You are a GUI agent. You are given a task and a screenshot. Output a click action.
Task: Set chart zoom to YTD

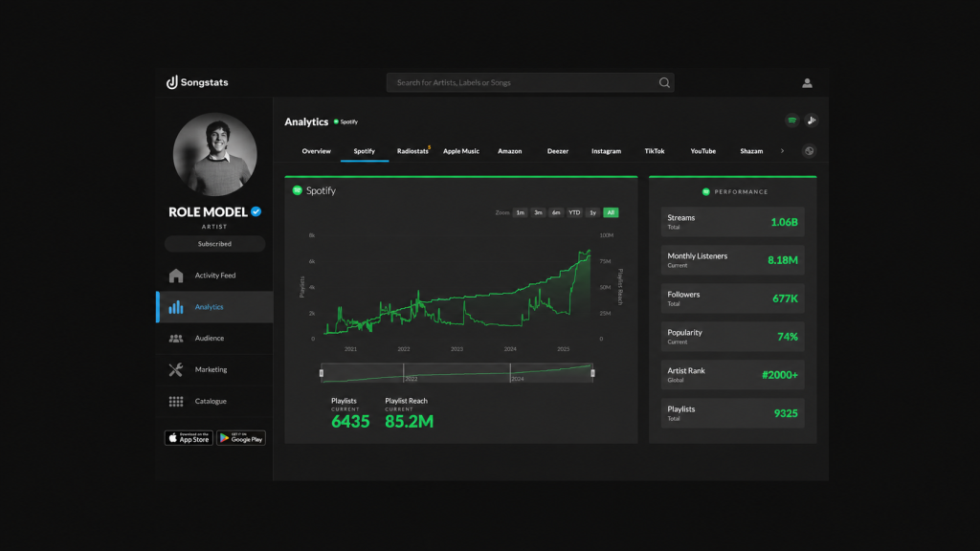tap(574, 212)
